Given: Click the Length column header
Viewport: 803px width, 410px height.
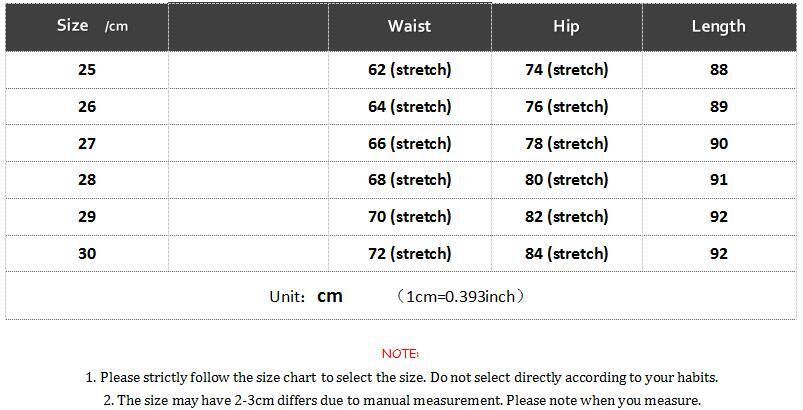Looking at the screenshot, I should 718,26.
